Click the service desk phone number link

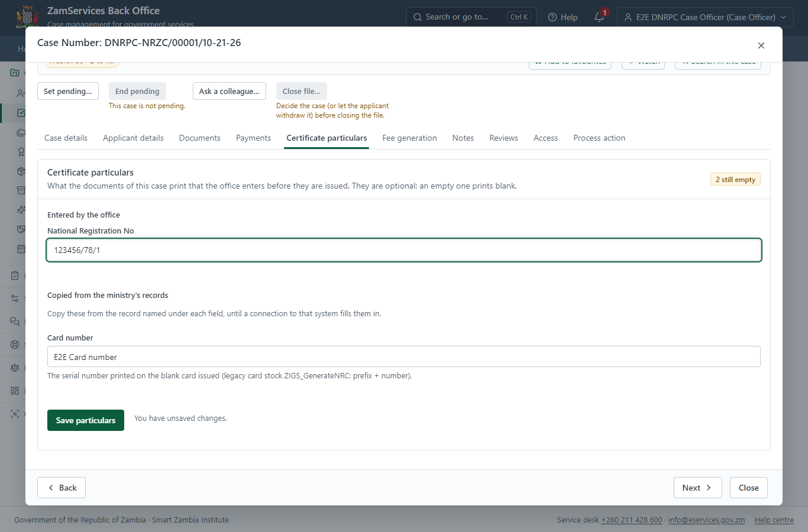(x=632, y=520)
